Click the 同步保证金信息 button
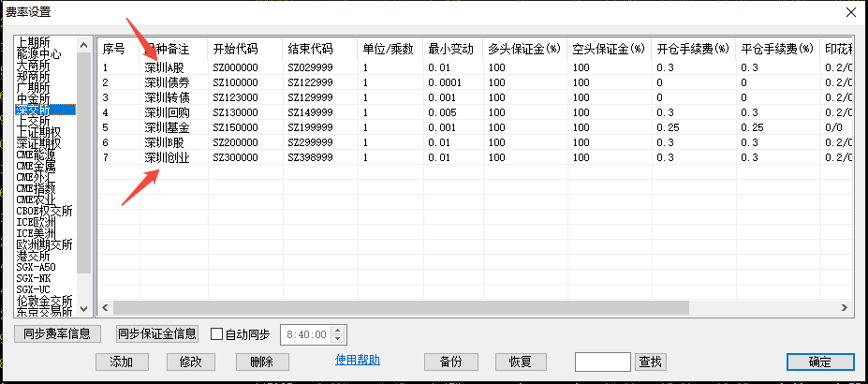 click(x=157, y=333)
